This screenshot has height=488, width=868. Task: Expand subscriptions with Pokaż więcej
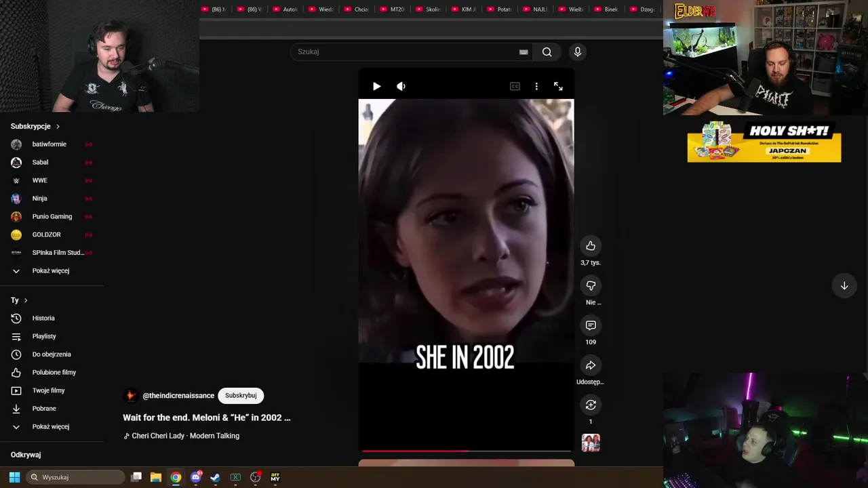click(52, 270)
